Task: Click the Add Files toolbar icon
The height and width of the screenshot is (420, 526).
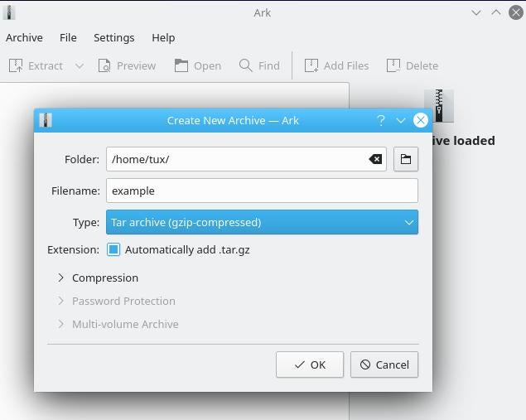Action: (x=311, y=65)
